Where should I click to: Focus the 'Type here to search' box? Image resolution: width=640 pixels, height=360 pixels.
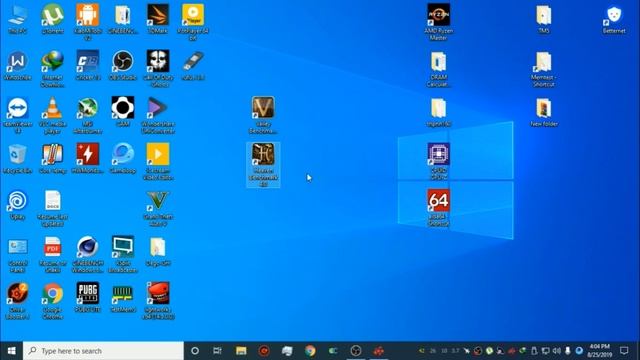[103, 351]
